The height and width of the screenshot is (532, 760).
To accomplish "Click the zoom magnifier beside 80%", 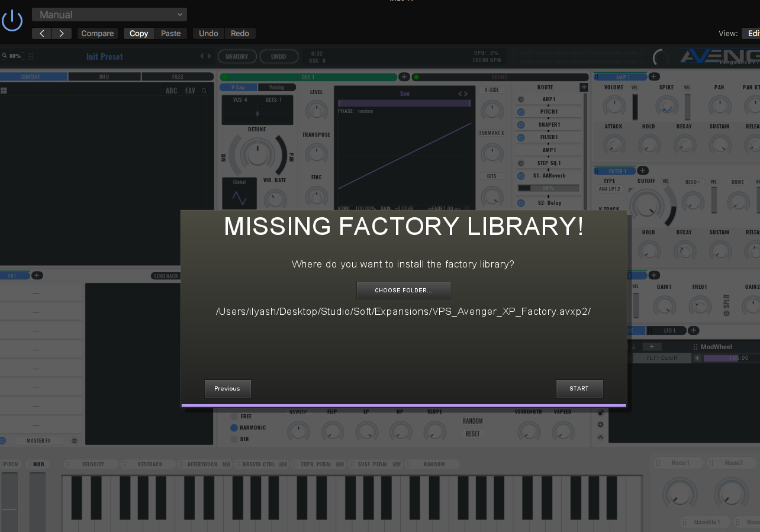I will point(4,56).
